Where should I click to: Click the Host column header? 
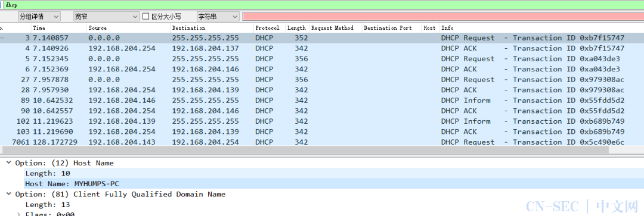coord(430,28)
